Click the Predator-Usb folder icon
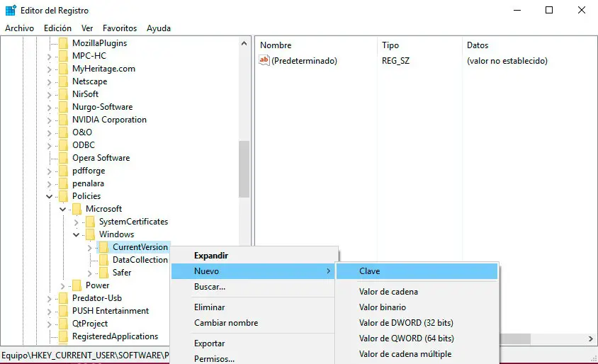Viewport: 598px width, 364px height. point(63,298)
